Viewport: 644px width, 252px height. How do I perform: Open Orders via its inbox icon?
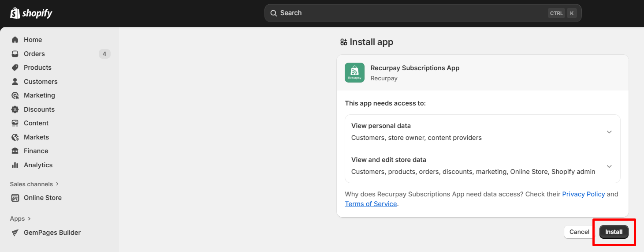click(15, 54)
